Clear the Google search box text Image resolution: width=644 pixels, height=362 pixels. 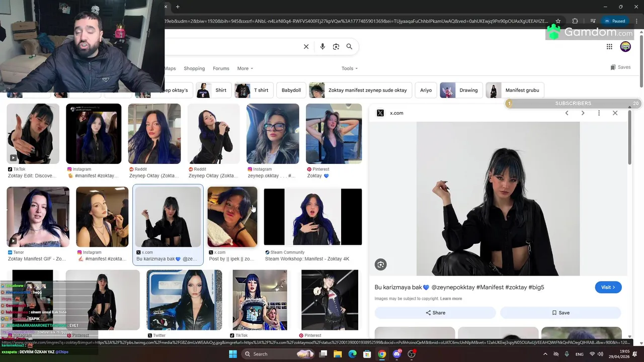pos(306,46)
